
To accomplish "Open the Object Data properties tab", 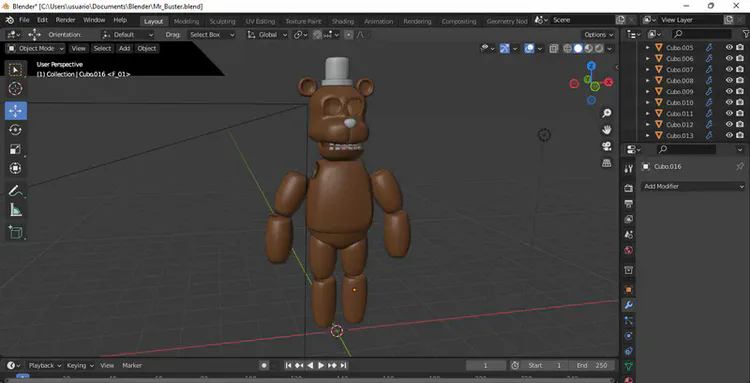I will point(629,367).
